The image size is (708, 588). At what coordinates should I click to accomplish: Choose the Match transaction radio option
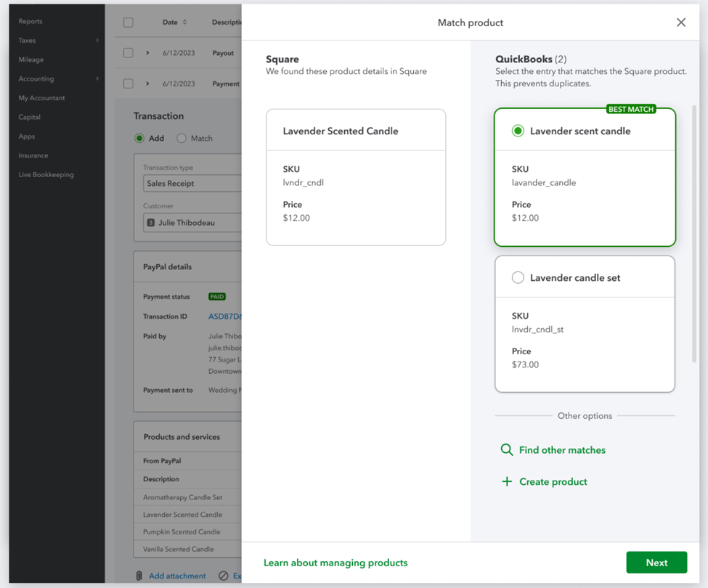tap(182, 138)
